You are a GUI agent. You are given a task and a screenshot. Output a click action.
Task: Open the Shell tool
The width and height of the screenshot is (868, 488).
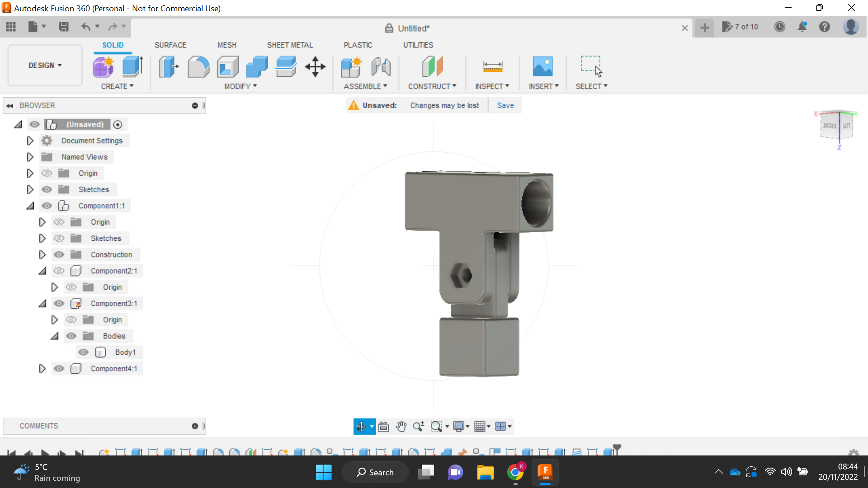(x=227, y=66)
